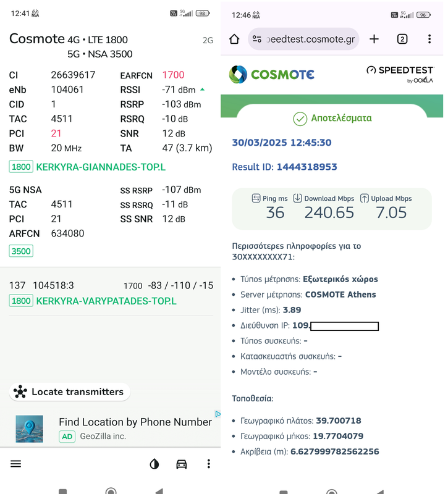Click the green checkmark results icon
This screenshot has height=494, width=448.
tap(300, 119)
